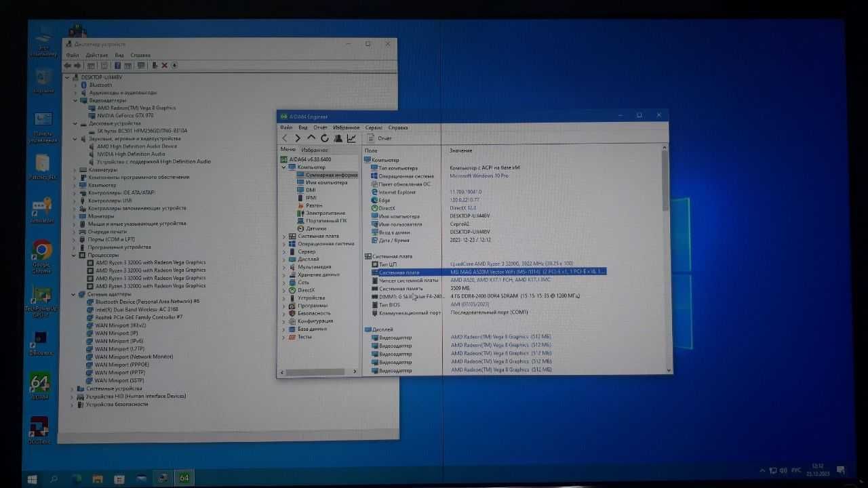Expand the Мультимедиа node in AIDA64 tree

tap(284, 266)
